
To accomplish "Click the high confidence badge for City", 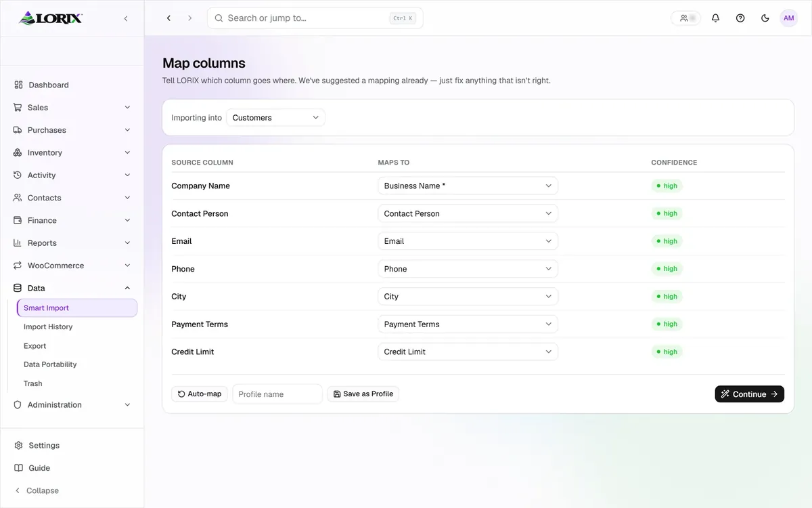I will pyautogui.click(x=667, y=296).
